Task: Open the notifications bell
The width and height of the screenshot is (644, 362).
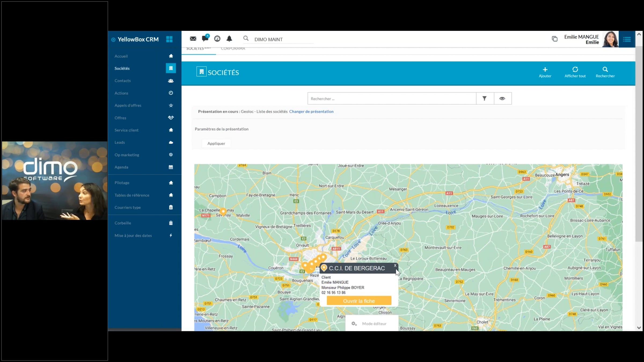Action: (229, 39)
